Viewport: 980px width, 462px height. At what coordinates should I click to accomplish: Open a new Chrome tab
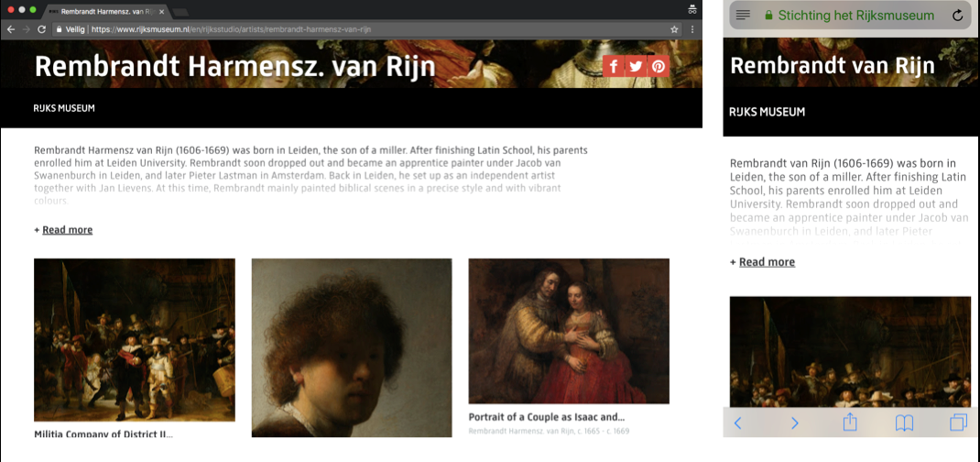[180, 12]
